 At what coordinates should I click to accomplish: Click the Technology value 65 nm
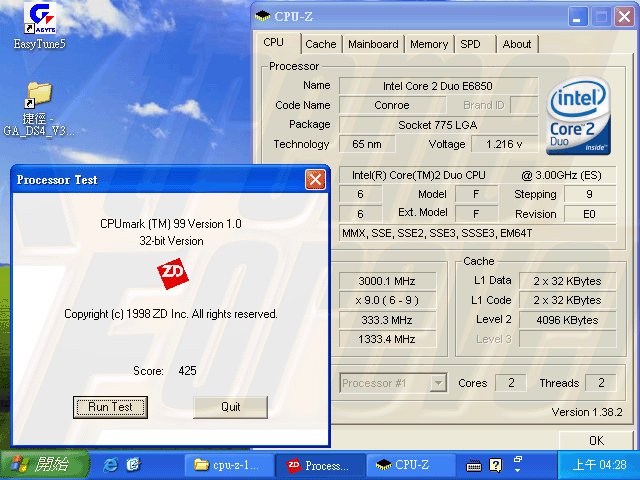click(367, 144)
